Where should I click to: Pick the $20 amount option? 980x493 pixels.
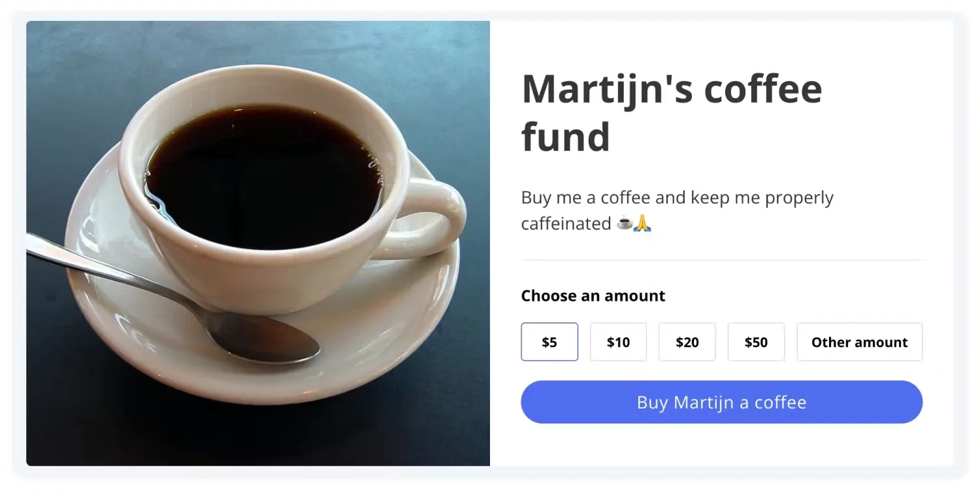[687, 342]
